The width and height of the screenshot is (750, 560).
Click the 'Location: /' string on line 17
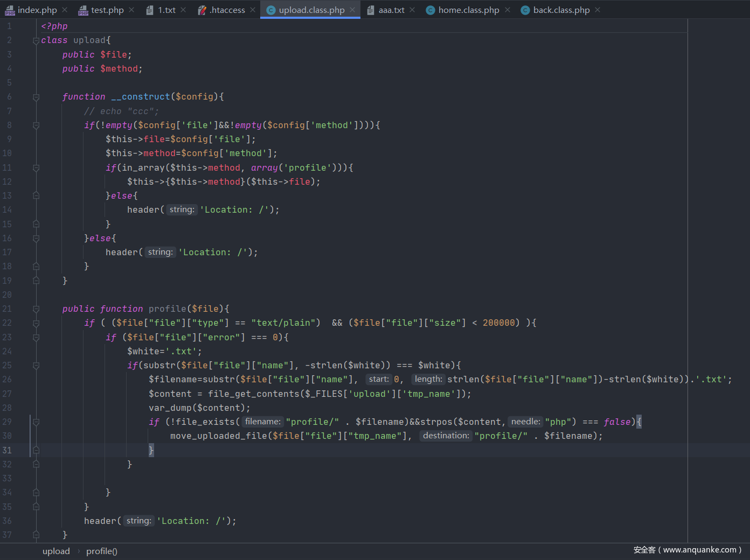pos(213,252)
